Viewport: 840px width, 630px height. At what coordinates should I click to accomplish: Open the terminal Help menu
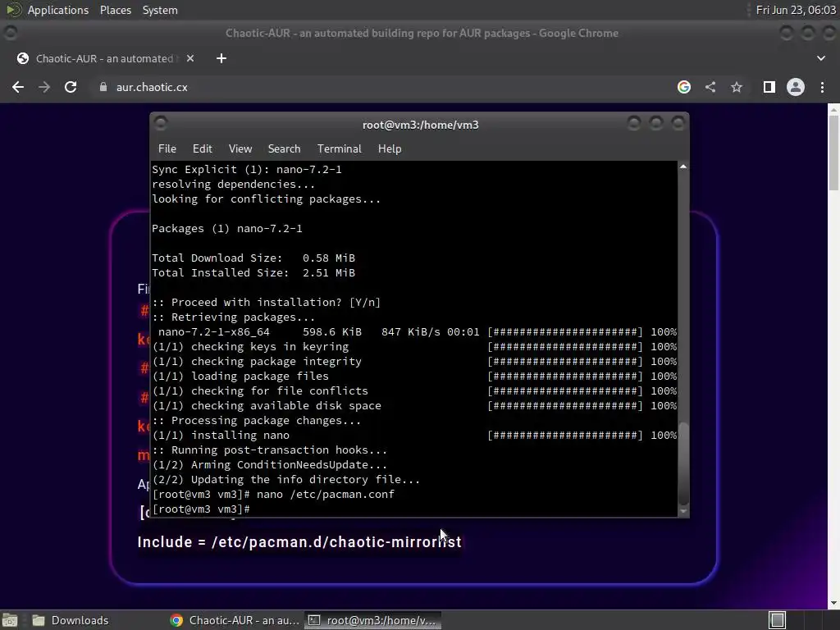[390, 149]
